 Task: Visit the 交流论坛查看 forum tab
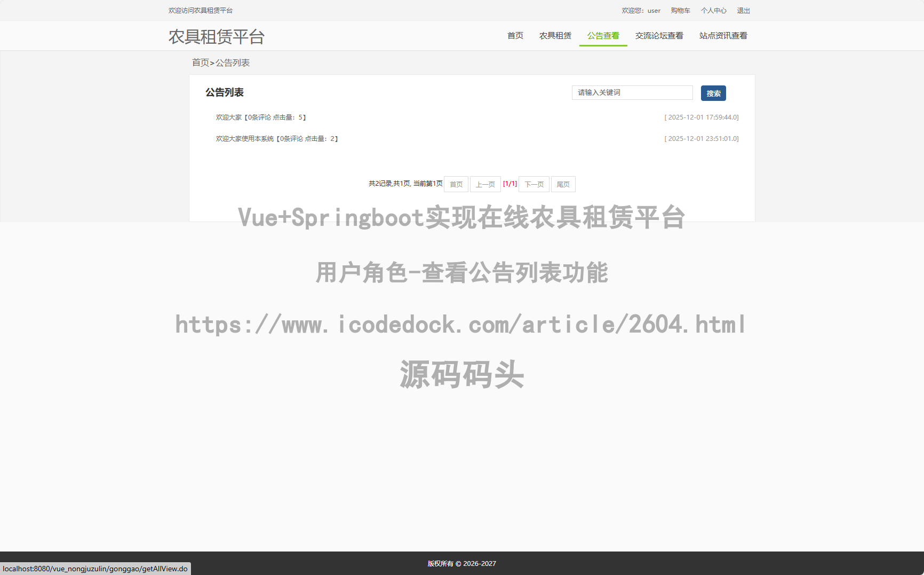point(659,35)
